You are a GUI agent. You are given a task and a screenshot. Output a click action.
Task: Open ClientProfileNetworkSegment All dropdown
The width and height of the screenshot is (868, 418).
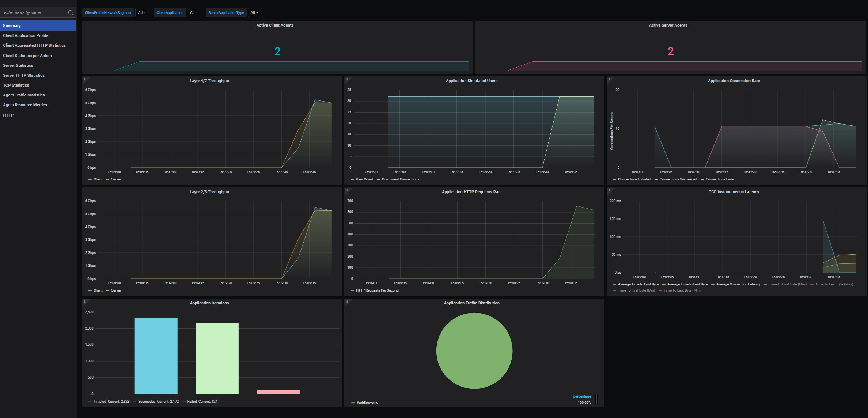coord(142,12)
